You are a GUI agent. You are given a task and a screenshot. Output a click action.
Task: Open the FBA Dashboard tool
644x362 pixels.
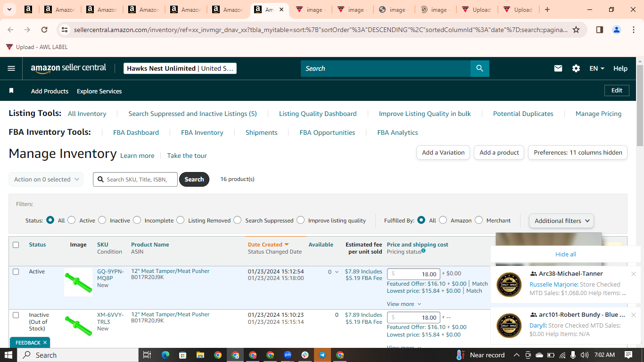(x=136, y=132)
